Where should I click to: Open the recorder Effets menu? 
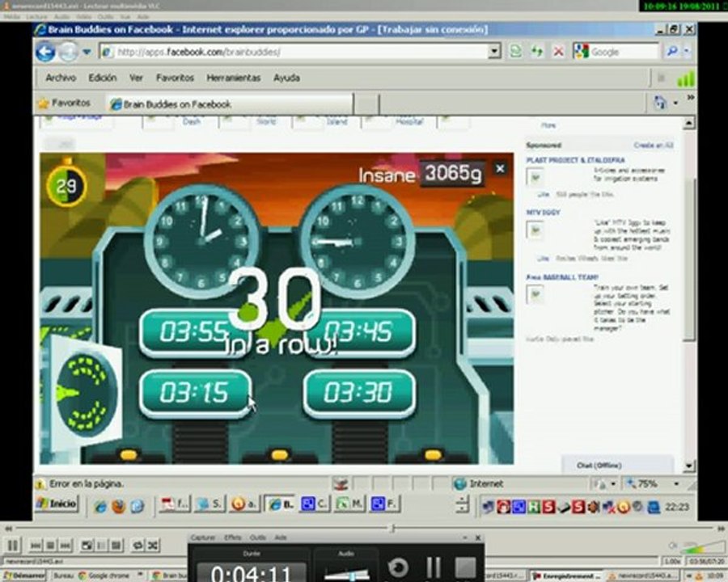pyautogui.click(x=233, y=538)
